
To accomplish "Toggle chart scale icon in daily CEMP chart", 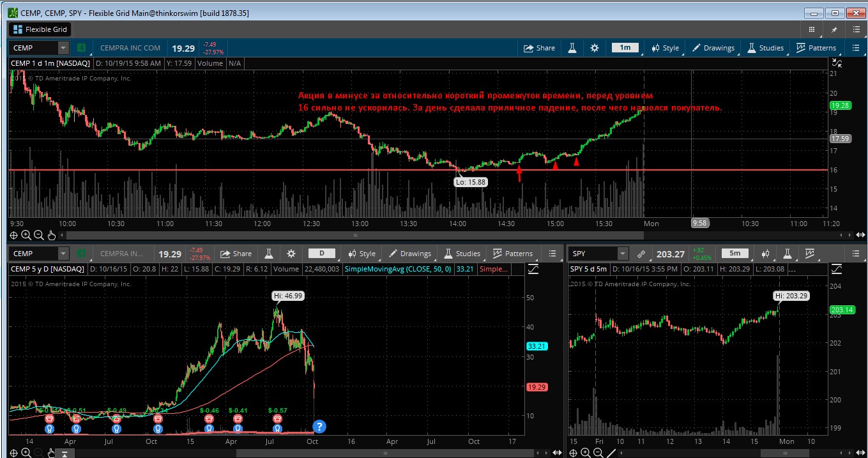I will pos(533,270).
